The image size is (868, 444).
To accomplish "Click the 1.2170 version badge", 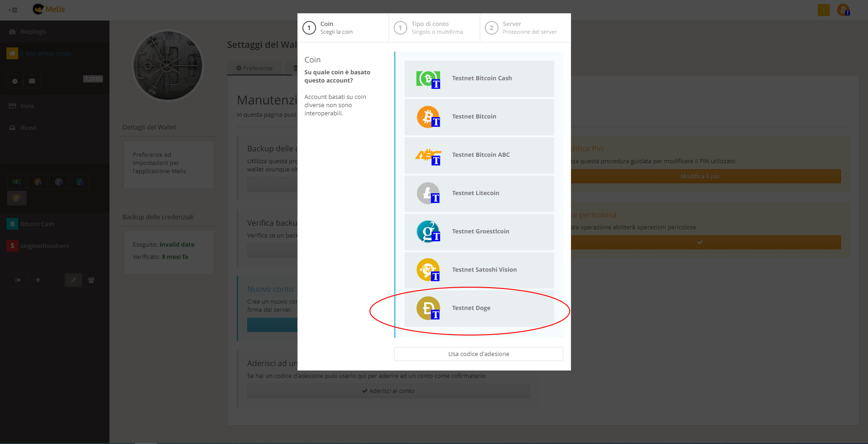I will coord(93,79).
